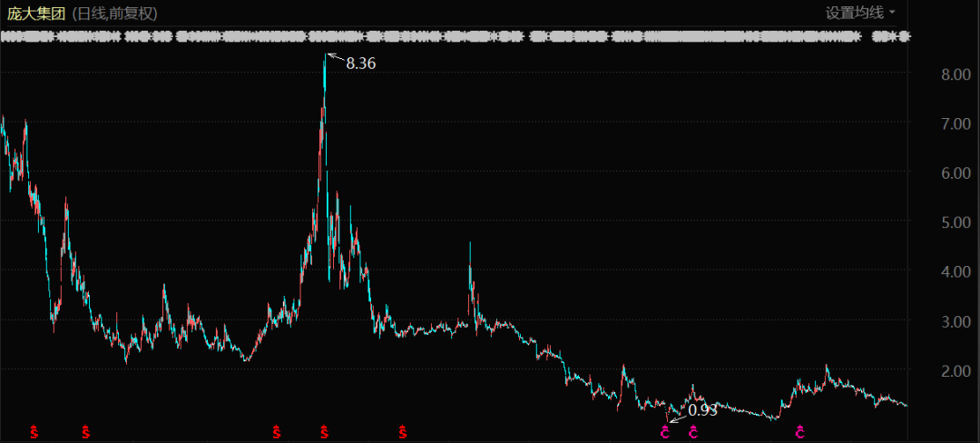
Task: Click the middle magenta C marker
Action: pyautogui.click(x=694, y=432)
